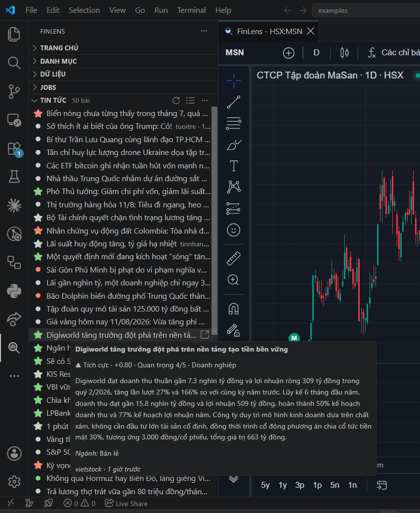Screen dimensions: 420x513
Task: Select the brush drawing tool
Action: tap(234, 145)
